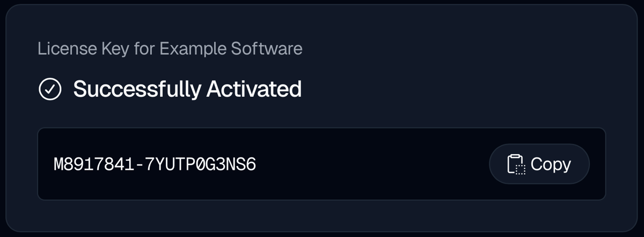The image size is (644, 237).
Task: Click the success checkmark circle icon
Action: [50, 89]
